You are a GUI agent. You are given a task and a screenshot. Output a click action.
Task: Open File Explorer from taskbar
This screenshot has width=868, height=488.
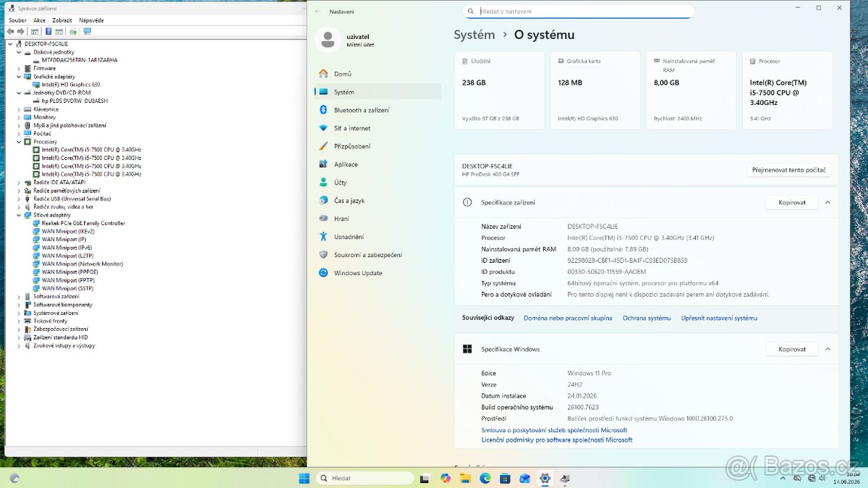465,479
